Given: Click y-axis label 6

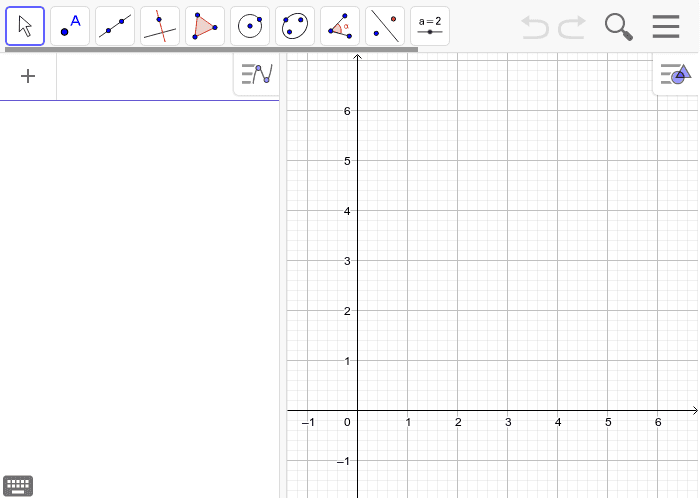Looking at the screenshot, I should click(347, 111).
